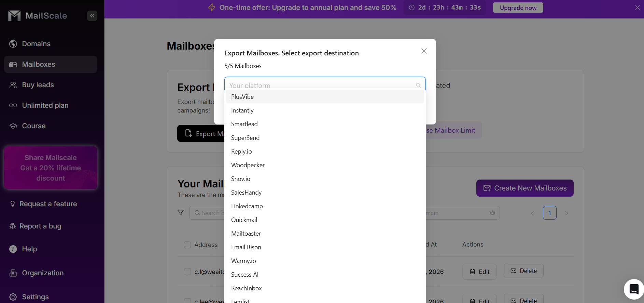Click the infinity icon beside Unlimited plan
Viewport: 644px width, 303px height.
(x=13, y=105)
